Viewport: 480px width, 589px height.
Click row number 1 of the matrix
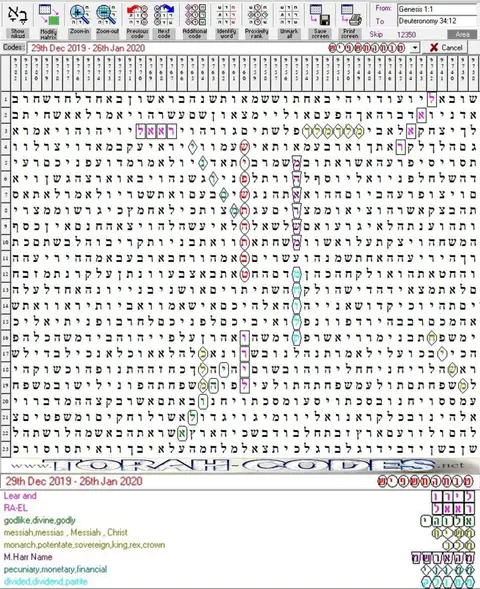[x=5, y=100]
